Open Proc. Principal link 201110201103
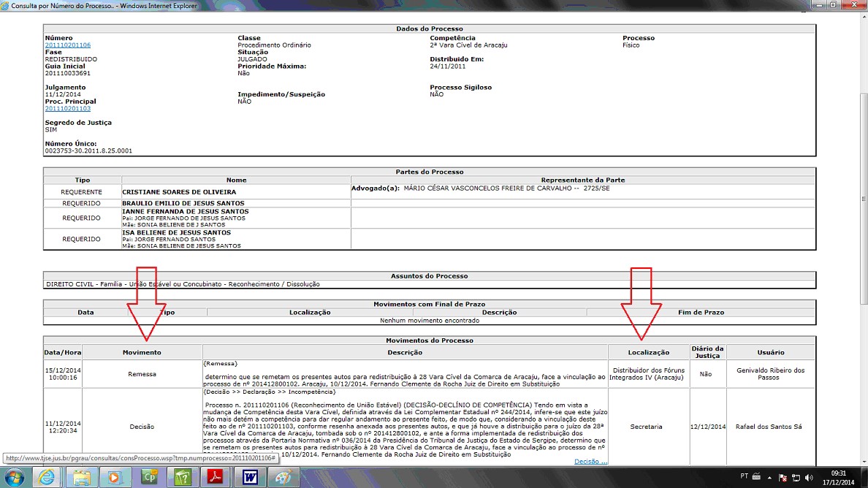Screen dimensions: 868x488 [68, 109]
